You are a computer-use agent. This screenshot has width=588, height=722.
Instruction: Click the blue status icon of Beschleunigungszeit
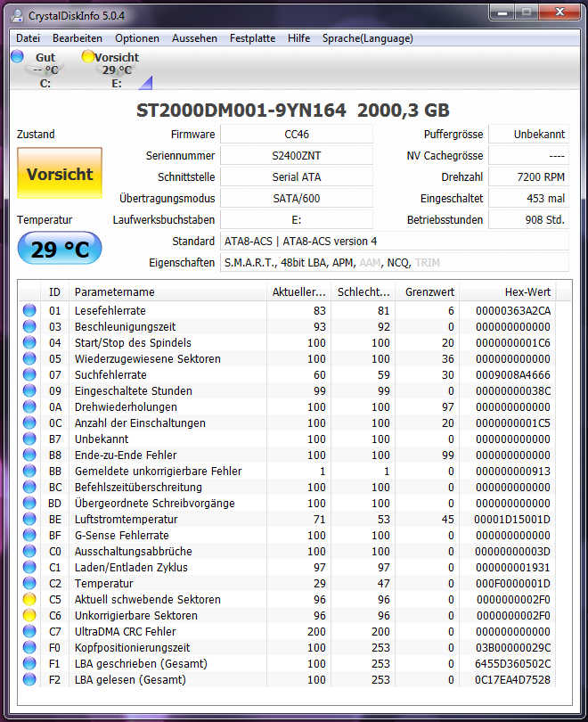pos(29,326)
